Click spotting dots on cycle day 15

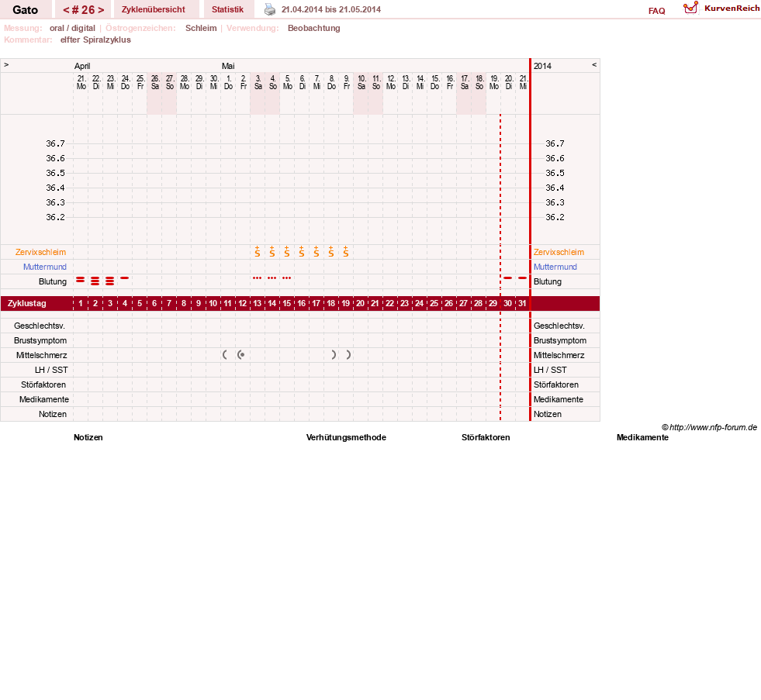(x=287, y=278)
